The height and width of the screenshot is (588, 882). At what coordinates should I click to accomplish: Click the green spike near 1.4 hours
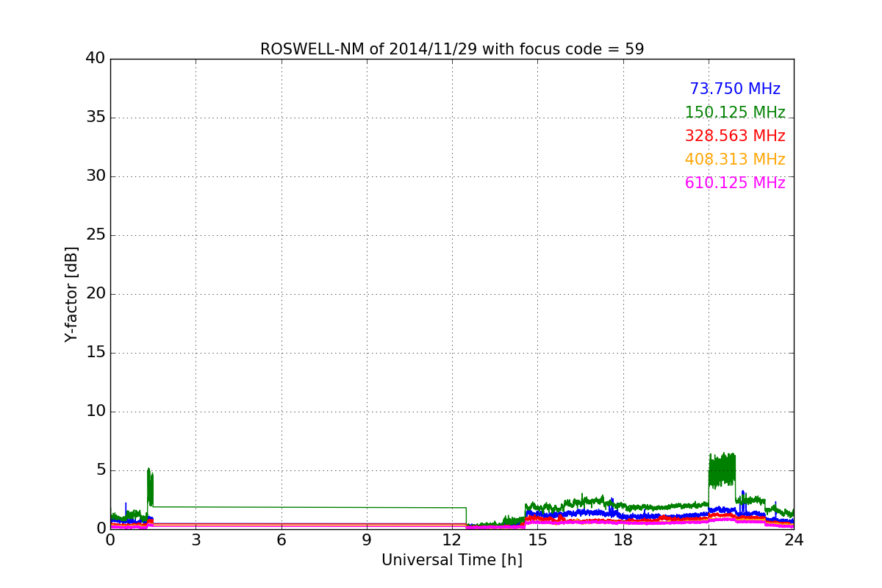click(x=150, y=487)
